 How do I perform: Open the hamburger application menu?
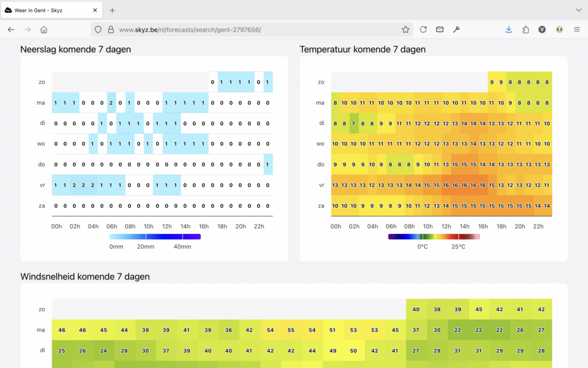click(577, 30)
